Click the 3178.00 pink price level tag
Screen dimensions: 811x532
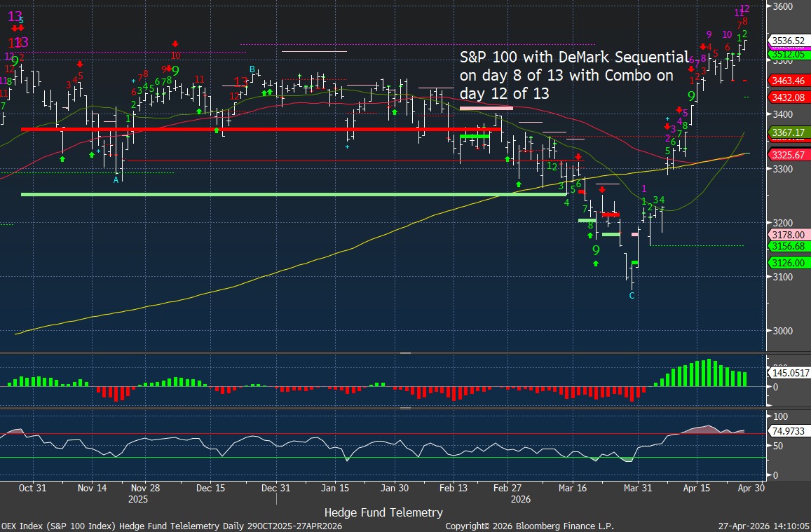pyautogui.click(x=788, y=235)
